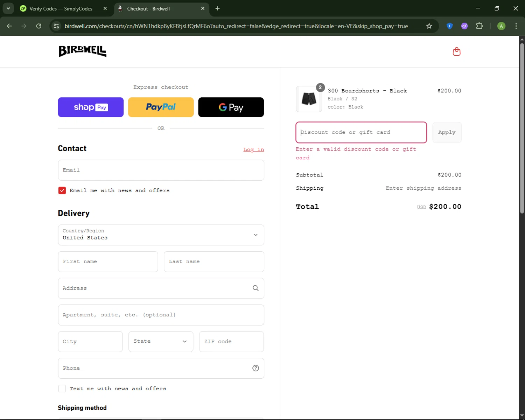Click the Birdwell logo
Viewport: 525px width, 420px height.
[82, 51]
